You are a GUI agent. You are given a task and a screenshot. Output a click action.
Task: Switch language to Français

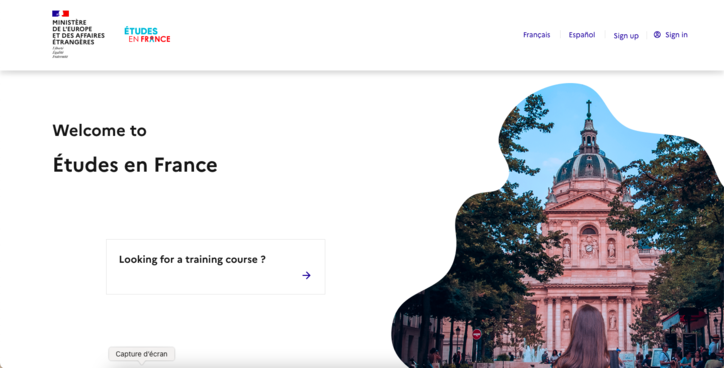click(x=537, y=35)
